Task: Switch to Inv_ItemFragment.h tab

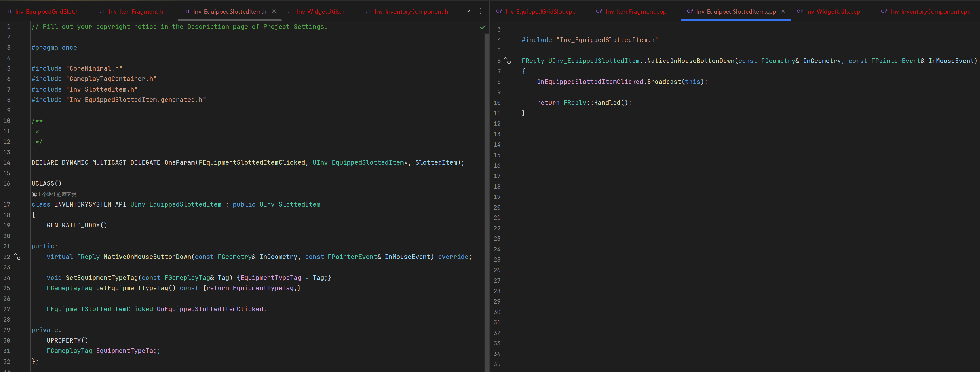Action: tap(135, 11)
